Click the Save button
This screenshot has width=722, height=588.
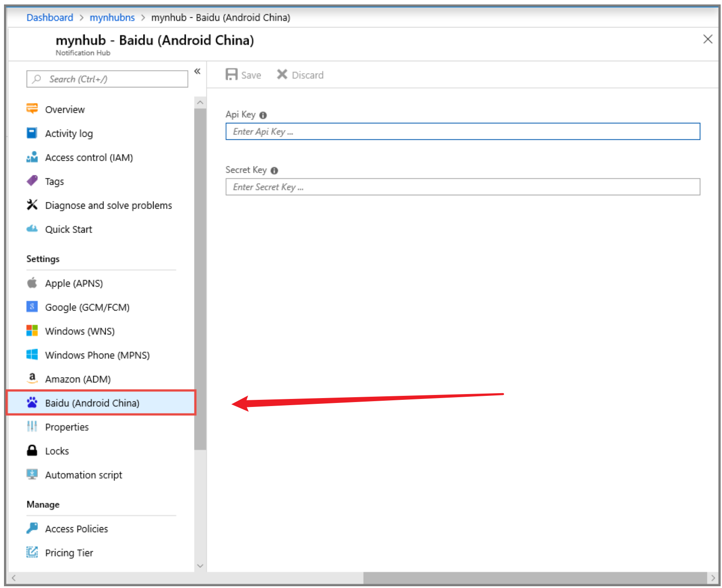click(243, 75)
